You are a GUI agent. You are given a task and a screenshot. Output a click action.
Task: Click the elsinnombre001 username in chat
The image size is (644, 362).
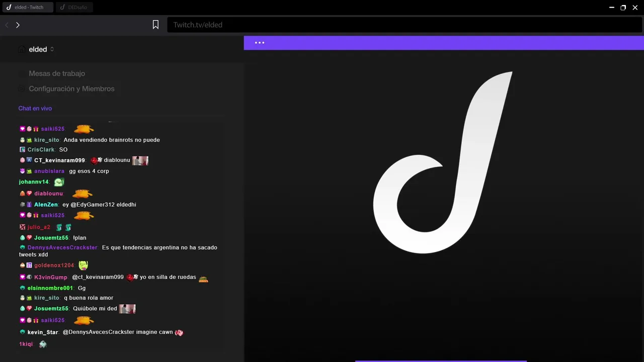50,288
